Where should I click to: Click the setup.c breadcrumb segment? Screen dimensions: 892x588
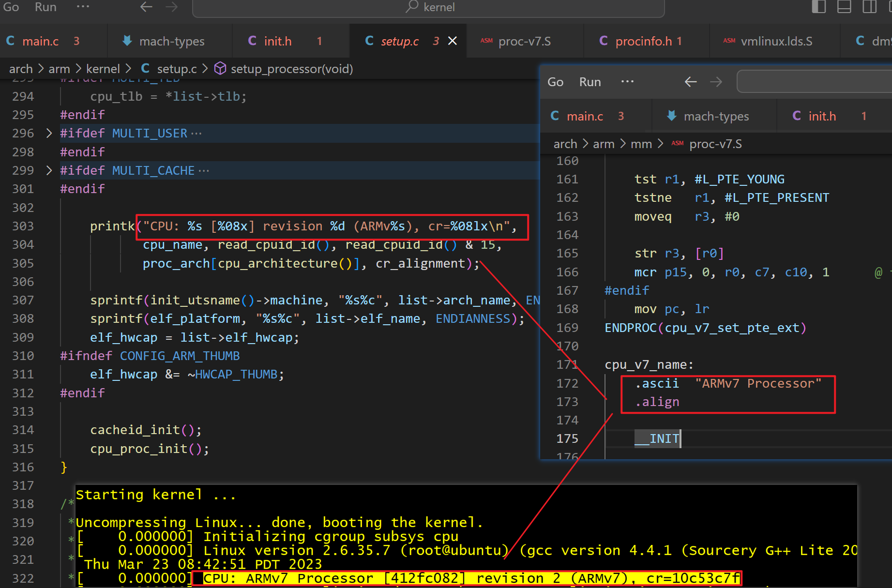click(169, 69)
